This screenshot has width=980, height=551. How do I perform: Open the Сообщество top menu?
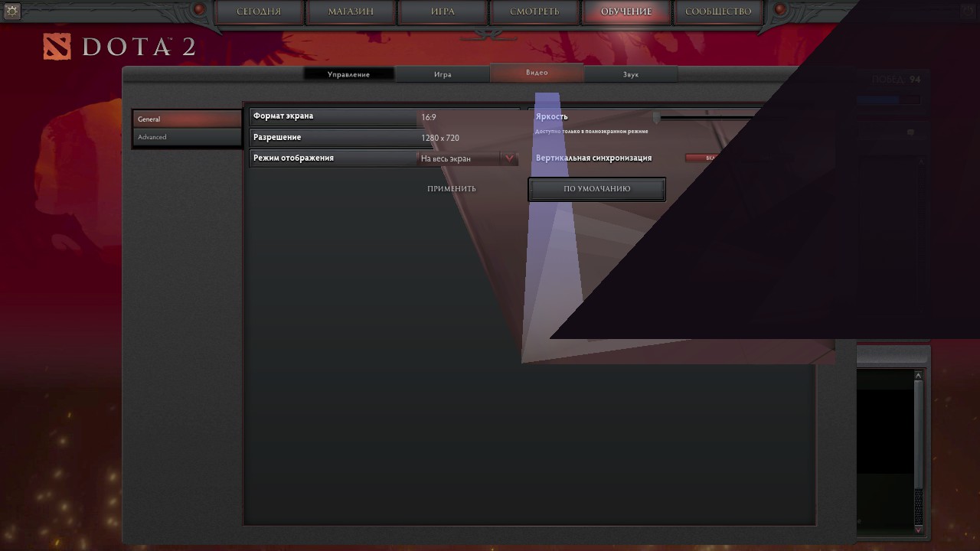[x=718, y=11]
